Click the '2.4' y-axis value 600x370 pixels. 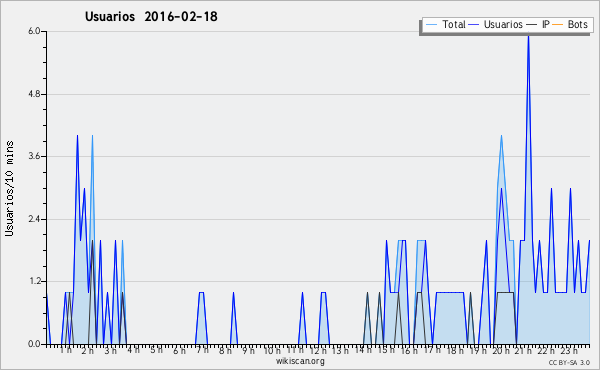pyautogui.click(x=34, y=219)
